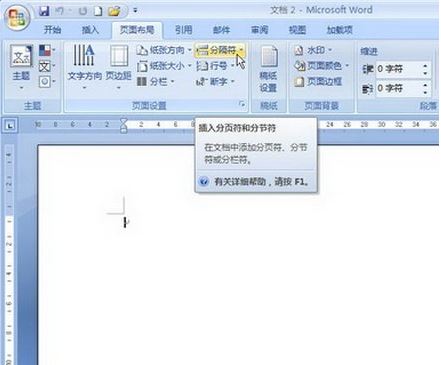Decrease left indent with down stepper arrow

[425, 73]
